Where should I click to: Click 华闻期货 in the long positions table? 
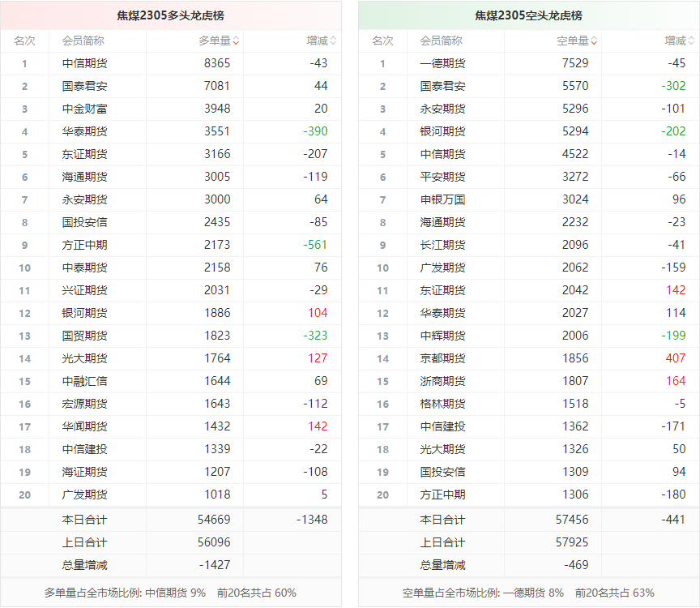[84, 426]
